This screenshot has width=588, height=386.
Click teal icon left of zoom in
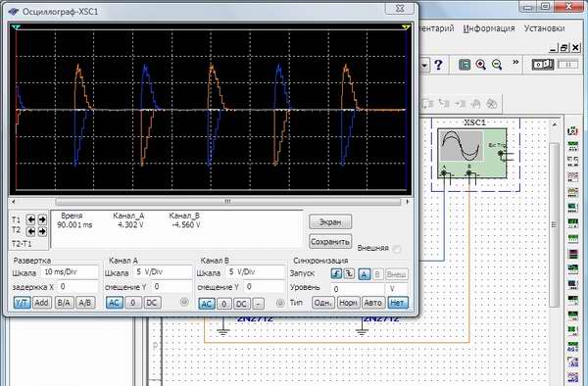point(465,65)
